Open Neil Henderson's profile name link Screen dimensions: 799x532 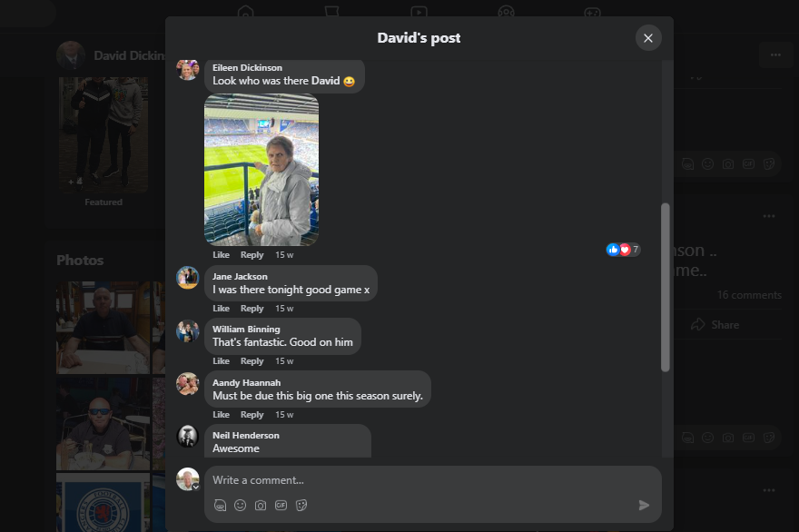point(246,435)
